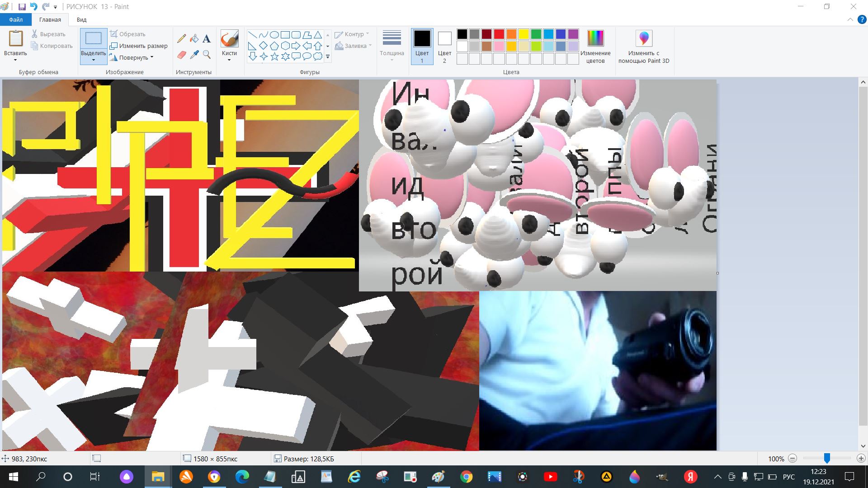Open Google Chrome from the taskbar
Image resolution: width=868 pixels, height=488 pixels.
[466, 477]
